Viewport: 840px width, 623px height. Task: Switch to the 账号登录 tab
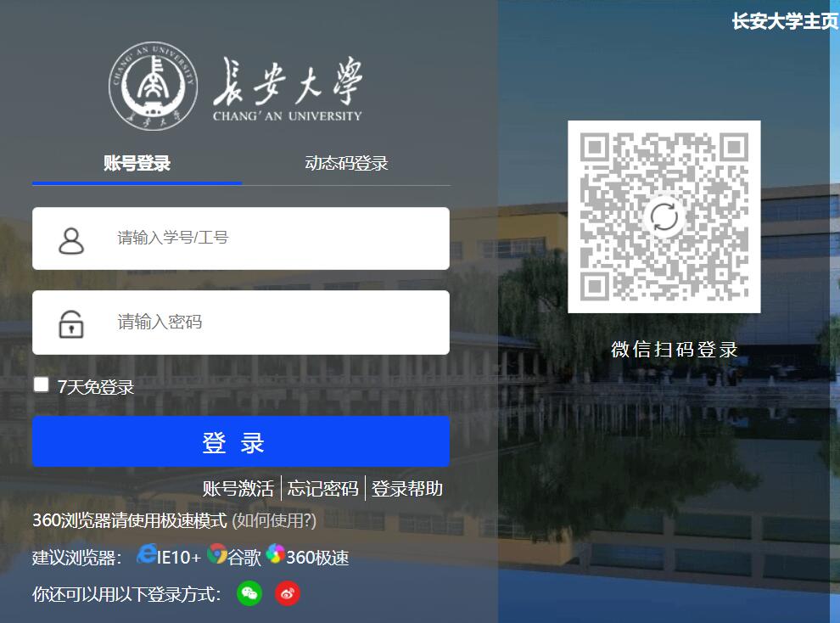tap(136, 163)
